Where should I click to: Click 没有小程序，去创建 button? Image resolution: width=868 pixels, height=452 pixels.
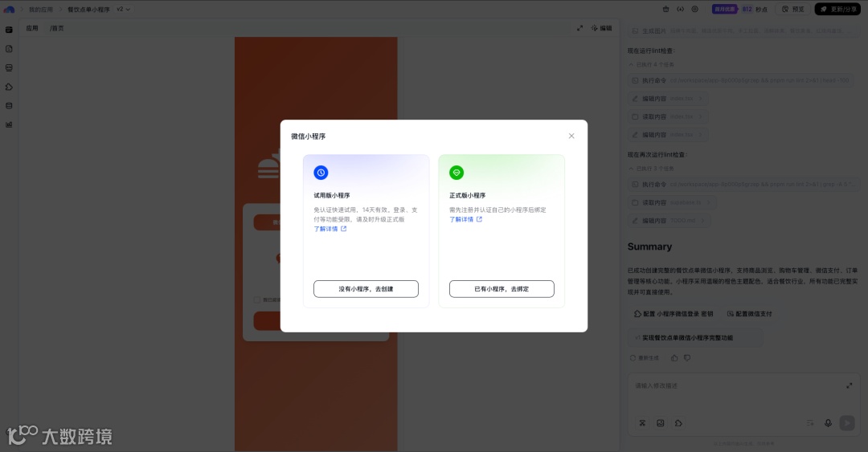click(x=366, y=289)
